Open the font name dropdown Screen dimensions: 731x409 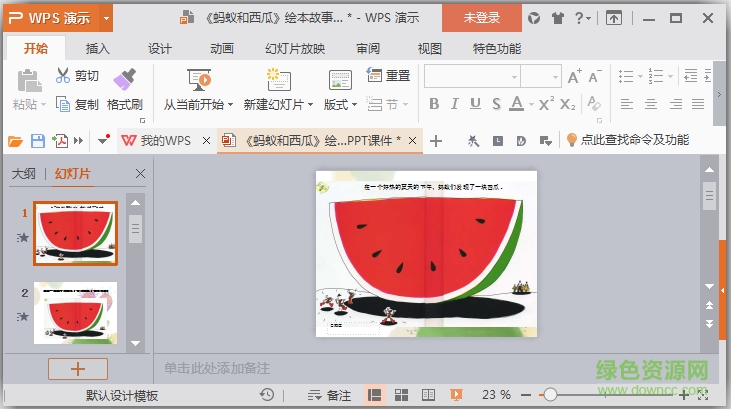[514, 77]
